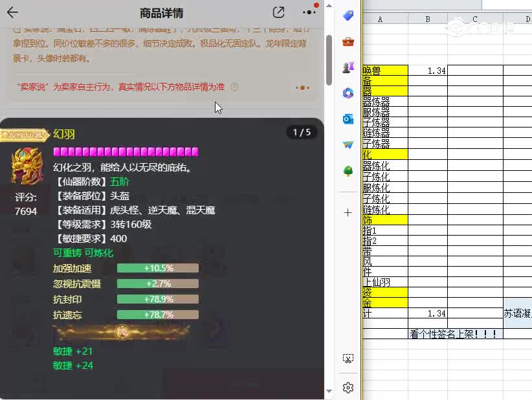Screen dimensions: 532x400
Task: Select the yellow 资 cell
Action: click(x=385, y=292)
